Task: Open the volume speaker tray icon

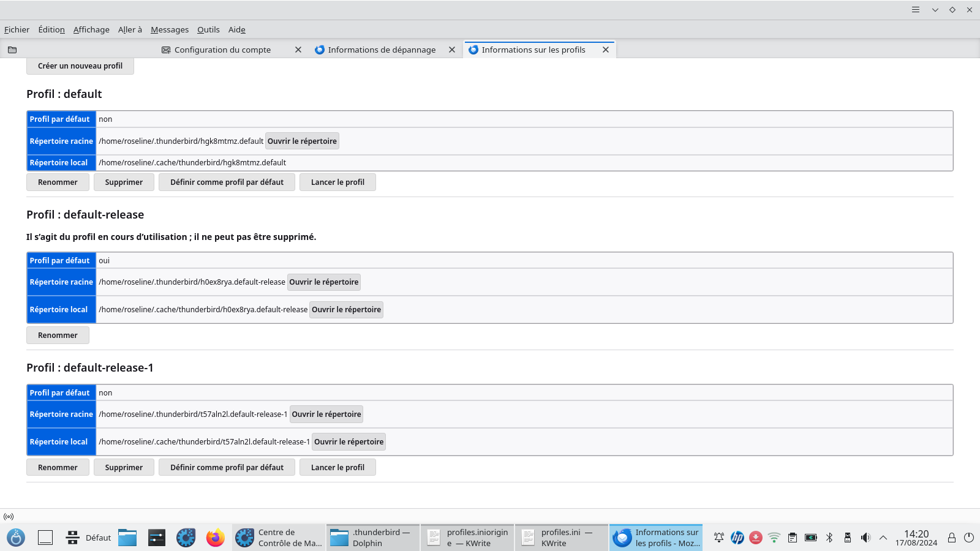Action: [x=865, y=538]
